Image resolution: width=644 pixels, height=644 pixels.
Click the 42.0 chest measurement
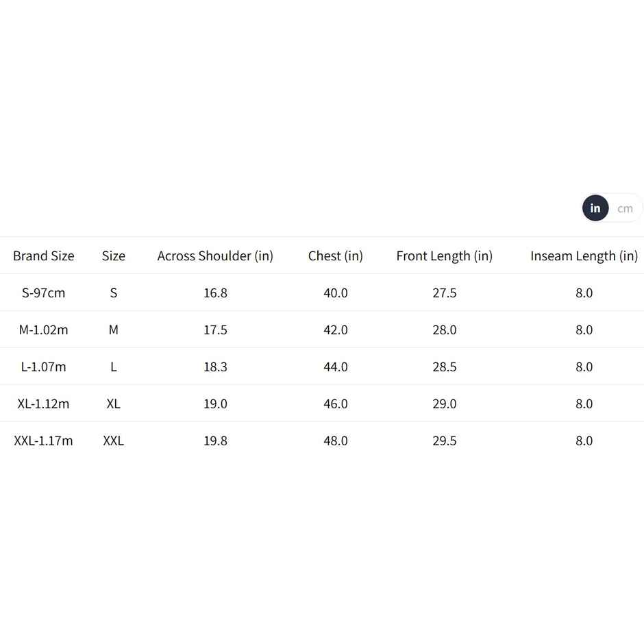336,330
